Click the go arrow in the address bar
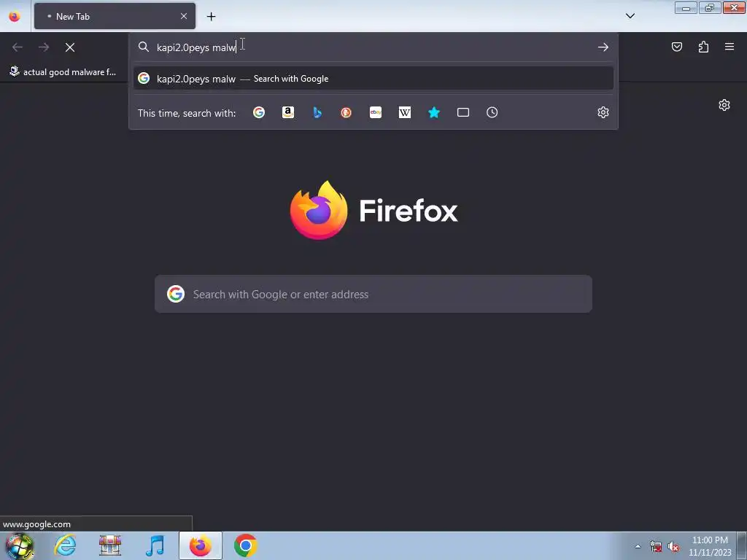The width and height of the screenshot is (747, 560). tap(603, 47)
